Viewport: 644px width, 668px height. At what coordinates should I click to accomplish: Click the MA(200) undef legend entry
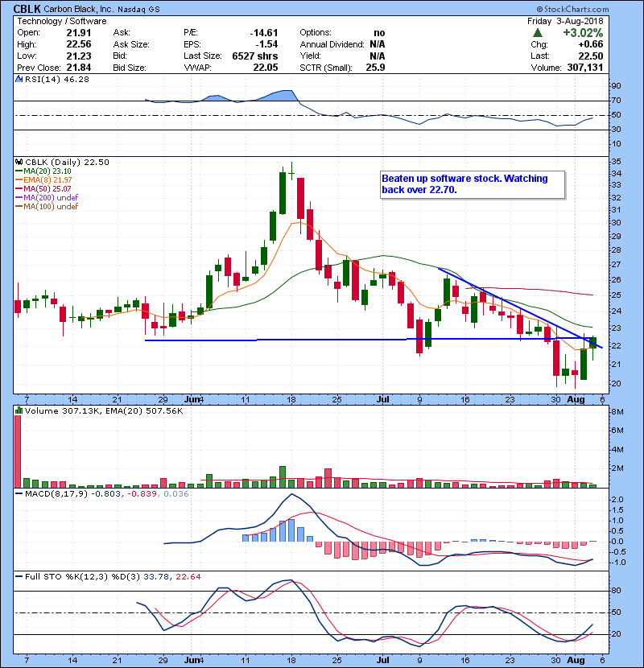click(47, 198)
